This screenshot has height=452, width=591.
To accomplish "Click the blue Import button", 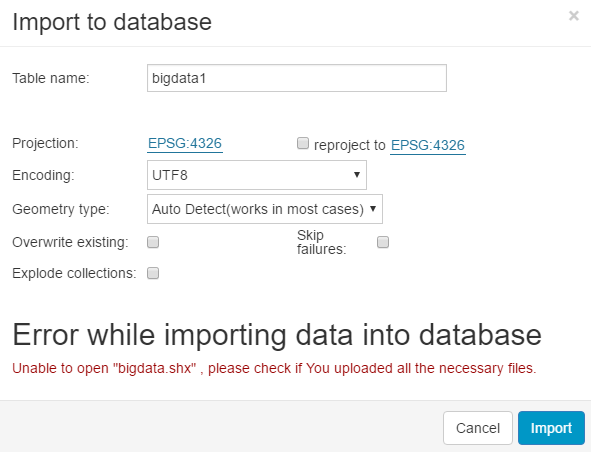I will pos(551,428).
